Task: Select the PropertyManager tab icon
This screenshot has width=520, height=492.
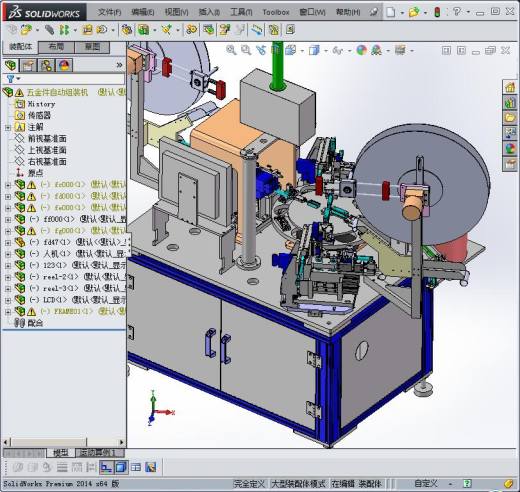Action: pos(28,65)
